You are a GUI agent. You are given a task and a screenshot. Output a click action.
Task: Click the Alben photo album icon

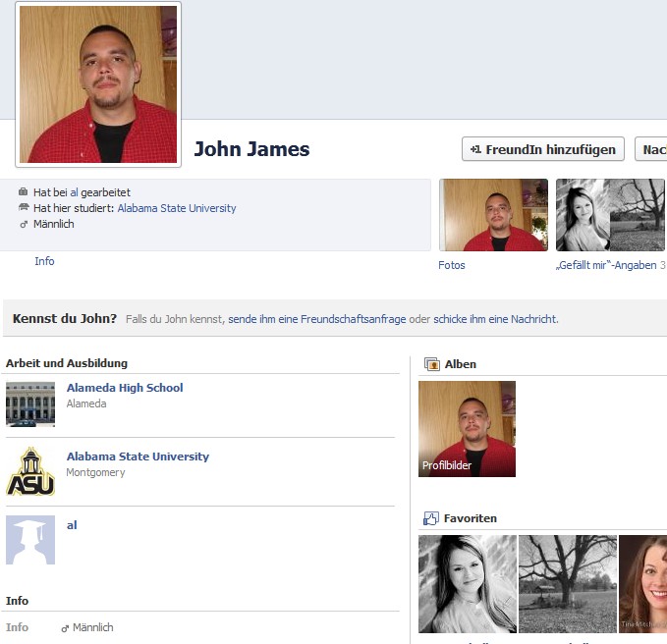432,364
